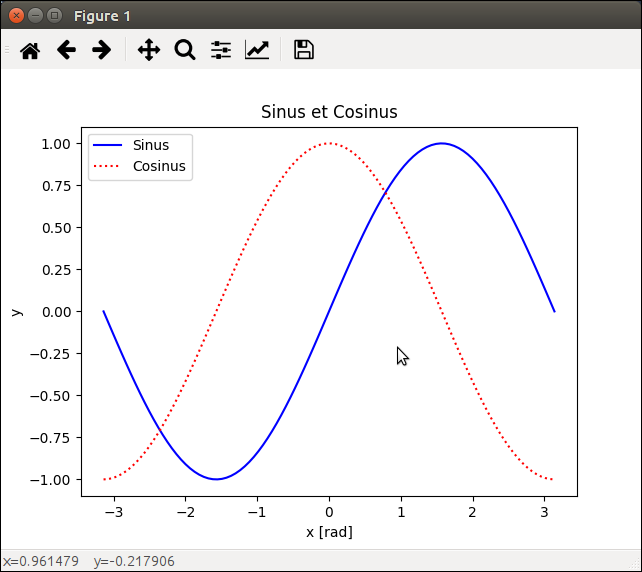The height and width of the screenshot is (572, 642).
Task: Click the Sinus legend entry
Action: coord(151,145)
